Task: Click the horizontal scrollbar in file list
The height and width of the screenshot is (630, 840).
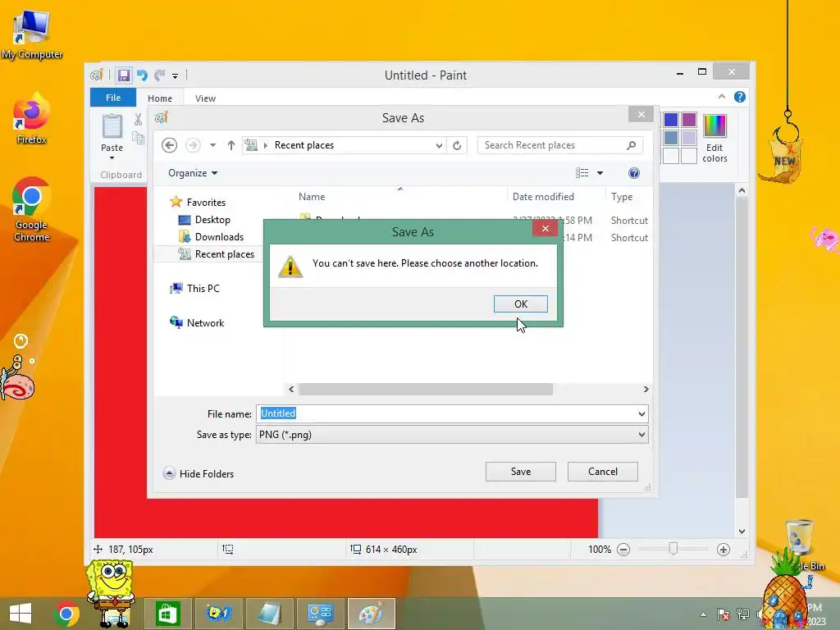Action: tap(426, 389)
